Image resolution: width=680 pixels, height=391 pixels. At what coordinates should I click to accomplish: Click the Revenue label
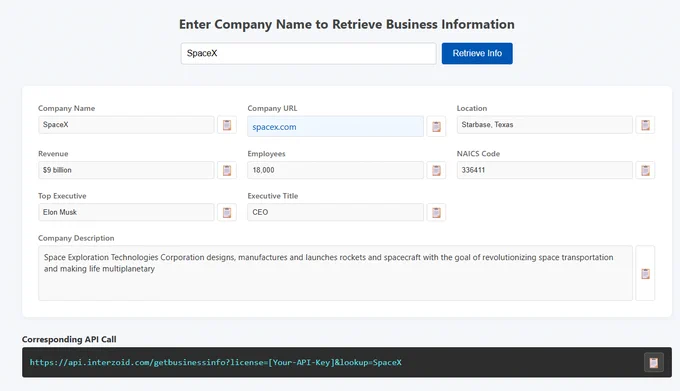click(53, 153)
